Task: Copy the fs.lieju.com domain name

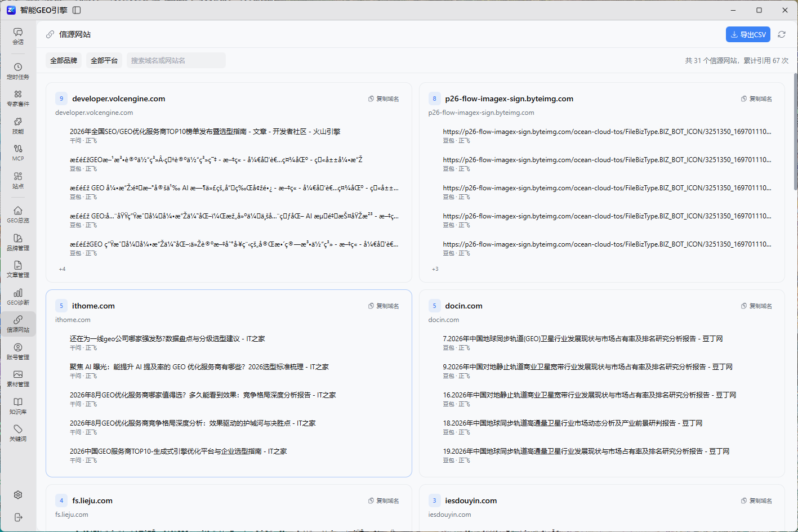Action: point(384,500)
